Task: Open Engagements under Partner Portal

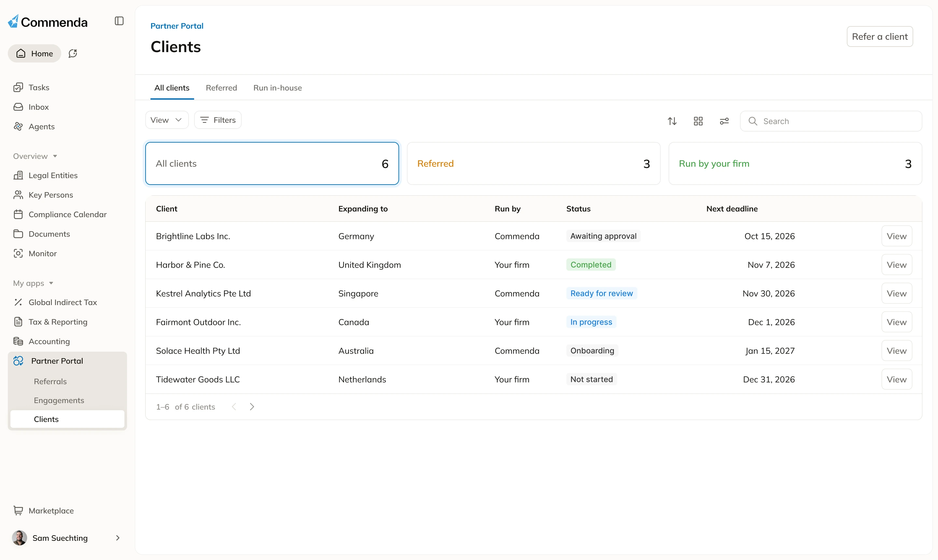Action: tap(59, 401)
